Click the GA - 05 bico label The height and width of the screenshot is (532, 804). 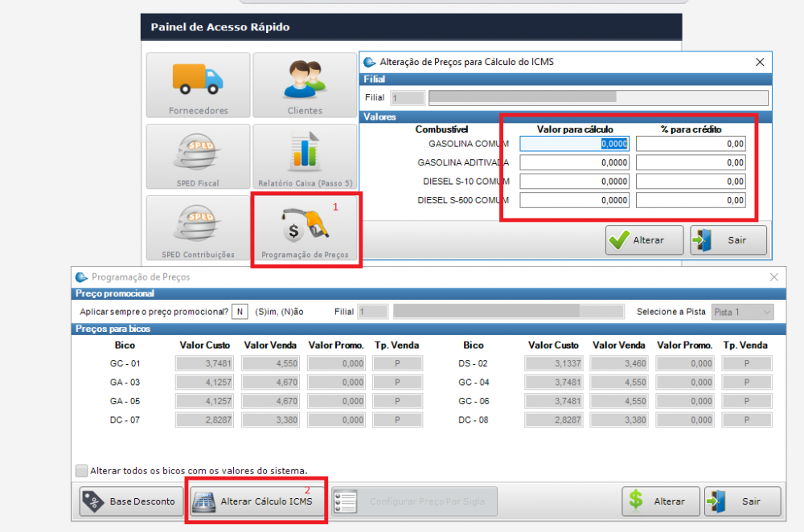click(125, 401)
